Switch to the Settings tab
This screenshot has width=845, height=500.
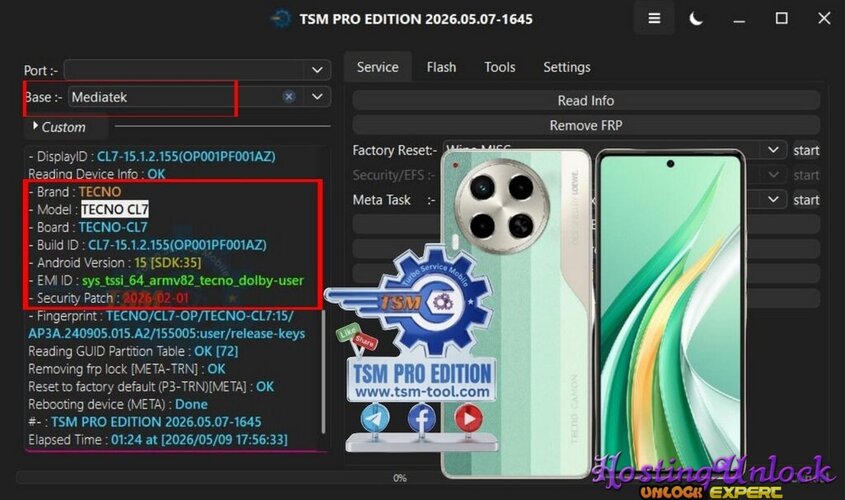pos(566,67)
